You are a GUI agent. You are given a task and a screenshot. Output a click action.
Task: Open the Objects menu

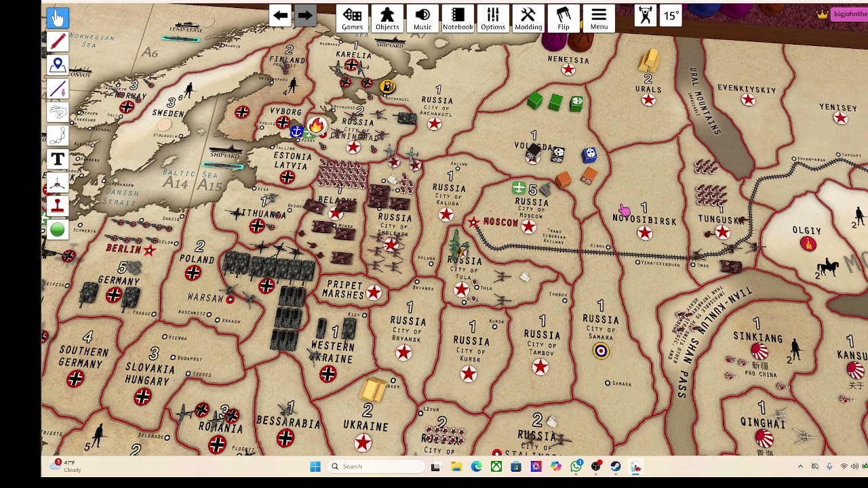click(387, 18)
